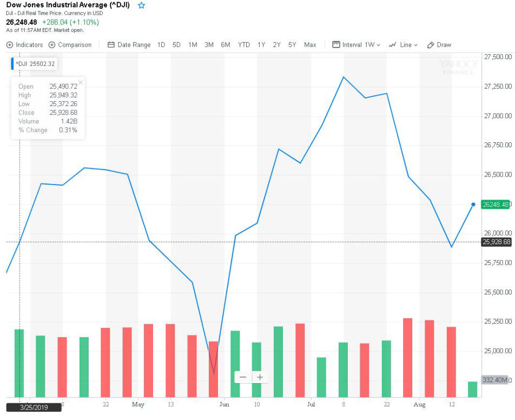Select the 2Y range
Viewport: 515px width, 420px height.
click(x=276, y=45)
